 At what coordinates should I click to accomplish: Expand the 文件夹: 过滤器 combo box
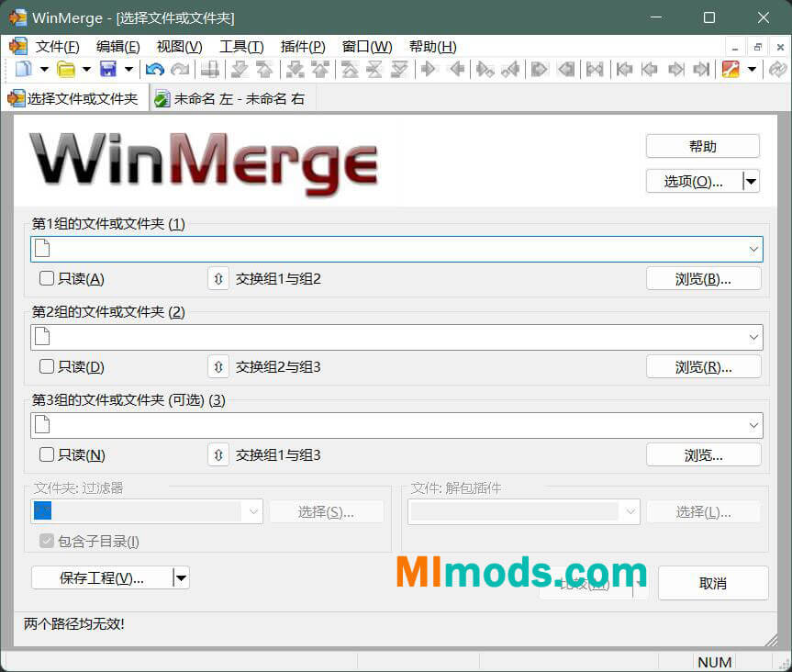tap(253, 511)
